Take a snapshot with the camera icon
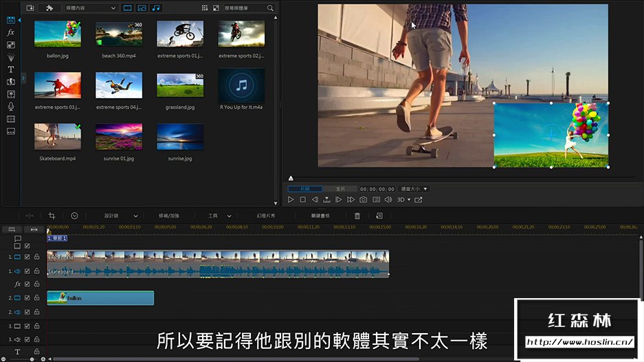Viewport: 644px width, 362px height. point(363,200)
